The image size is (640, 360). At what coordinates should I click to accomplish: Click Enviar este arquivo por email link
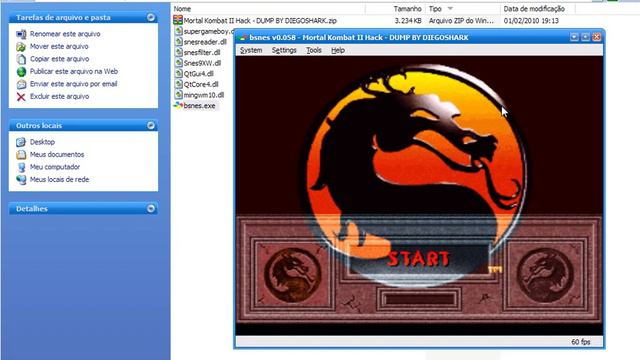pyautogui.click(x=73, y=84)
